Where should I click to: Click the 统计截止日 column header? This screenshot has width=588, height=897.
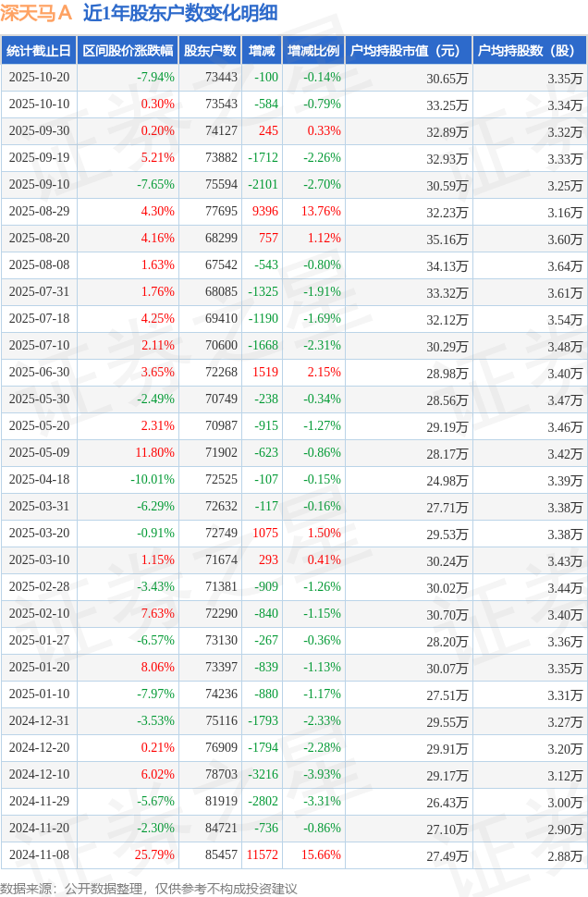click(39, 51)
